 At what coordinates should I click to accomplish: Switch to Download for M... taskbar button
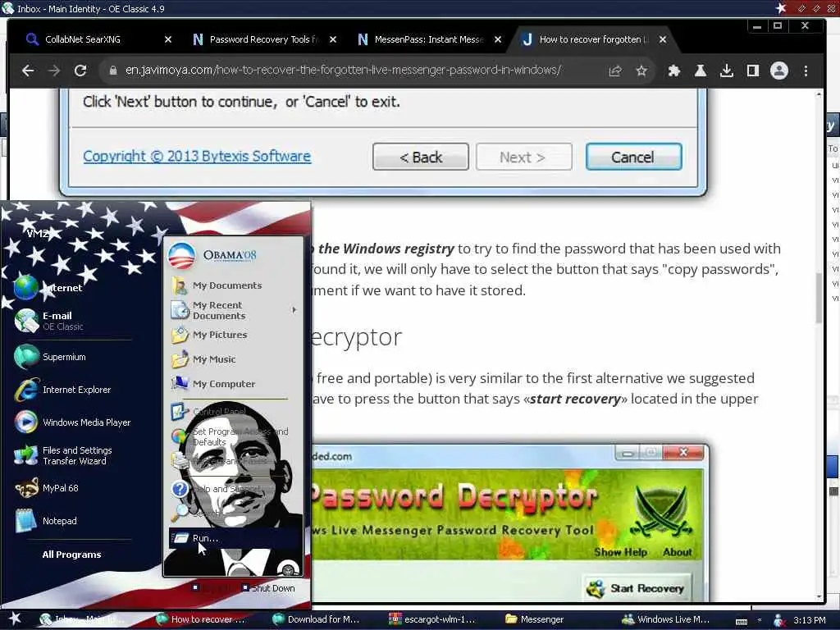click(316, 620)
